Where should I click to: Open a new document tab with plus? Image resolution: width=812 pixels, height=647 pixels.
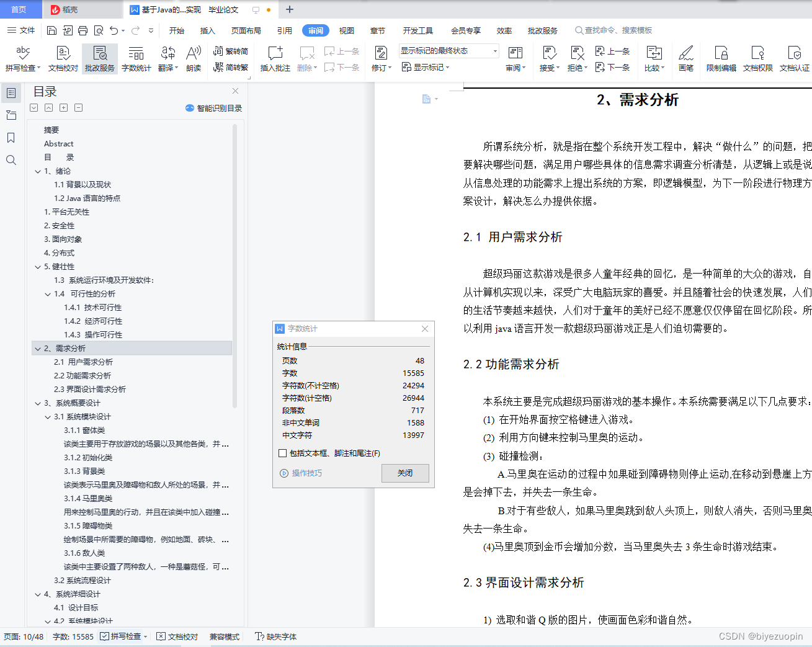click(x=290, y=9)
